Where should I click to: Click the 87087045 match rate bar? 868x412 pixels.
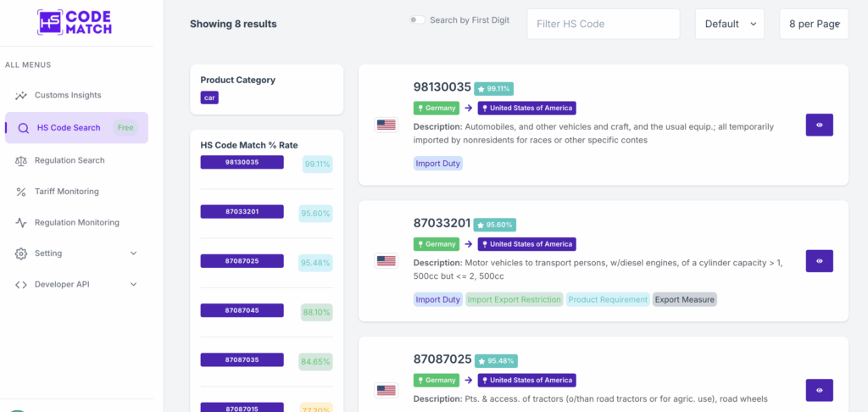pyautogui.click(x=242, y=311)
